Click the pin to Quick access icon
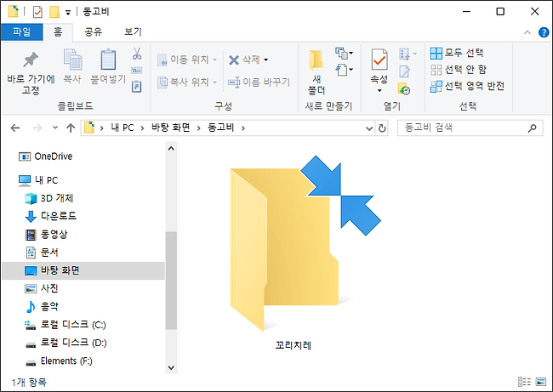The width and height of the screenshot is (553, 392). pos(31,60)
